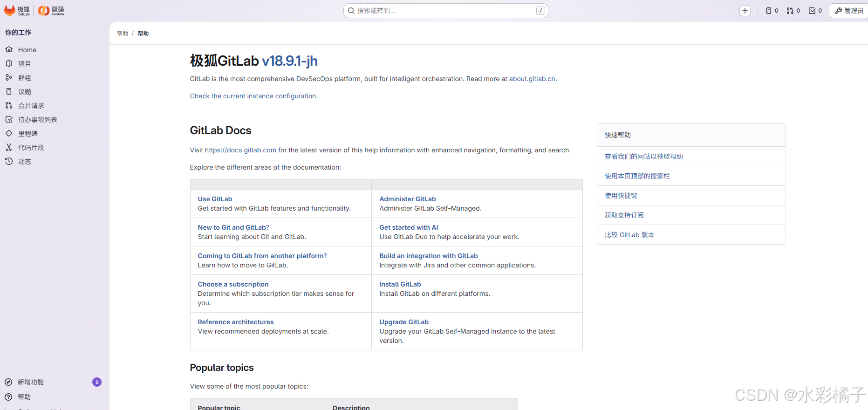Click the Popular topics heading
Screen dimensions: 868x410
(x=222, y=368)
